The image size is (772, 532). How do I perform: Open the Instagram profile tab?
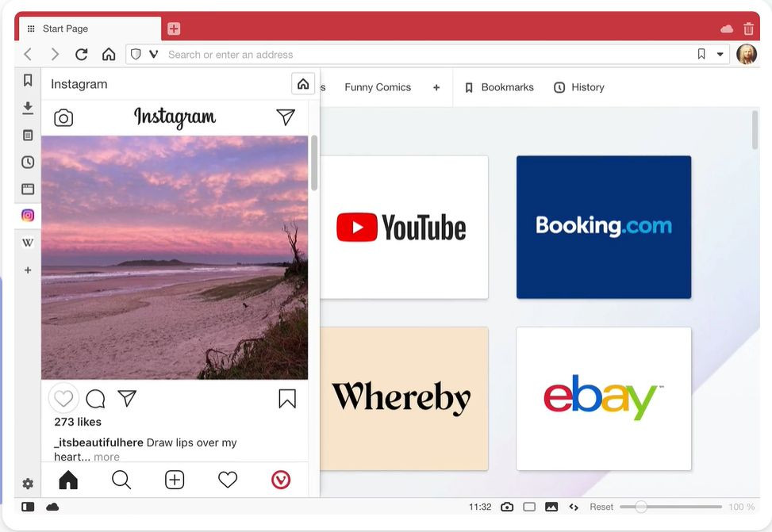coord(281,480)
